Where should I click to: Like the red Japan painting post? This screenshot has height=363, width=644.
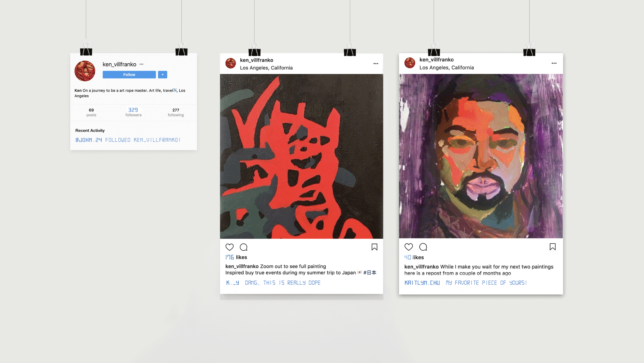tap(229, 247)
